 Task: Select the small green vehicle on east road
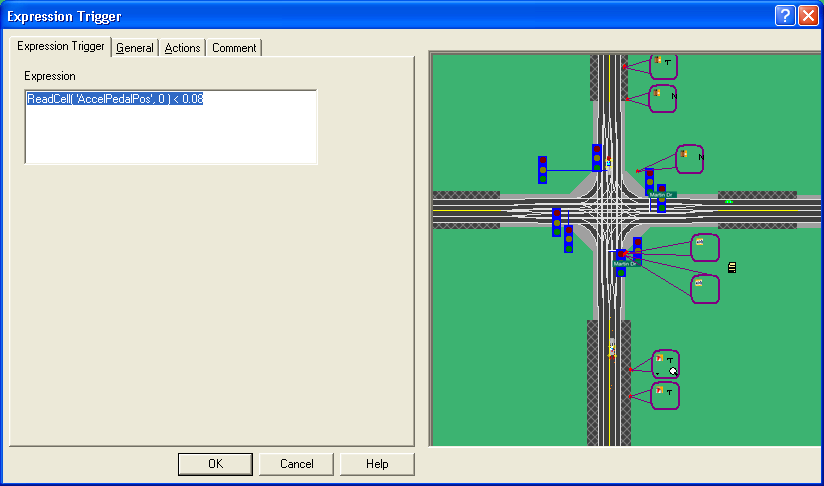(x=728, y=201)
